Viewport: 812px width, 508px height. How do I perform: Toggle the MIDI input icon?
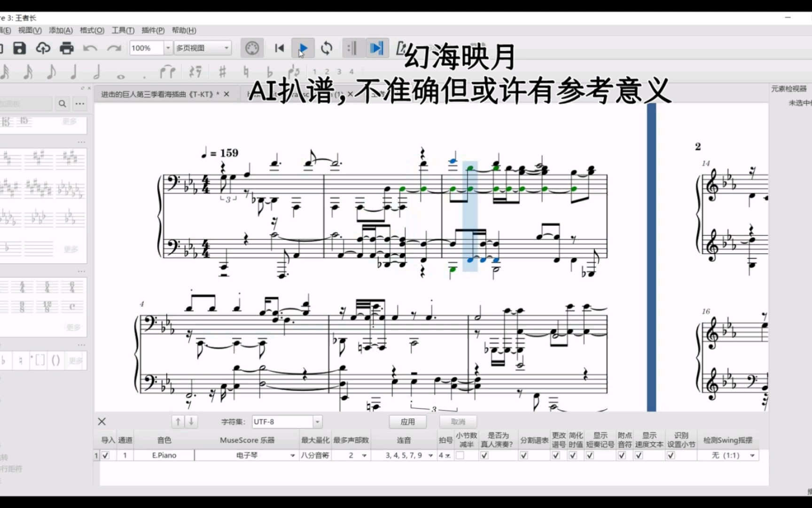252,48
